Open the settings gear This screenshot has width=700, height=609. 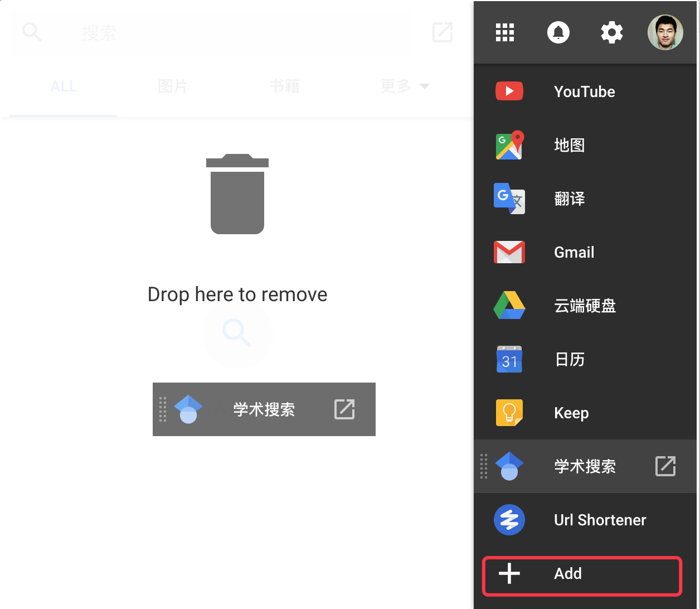pyautogui.click(x=612, y=32)
